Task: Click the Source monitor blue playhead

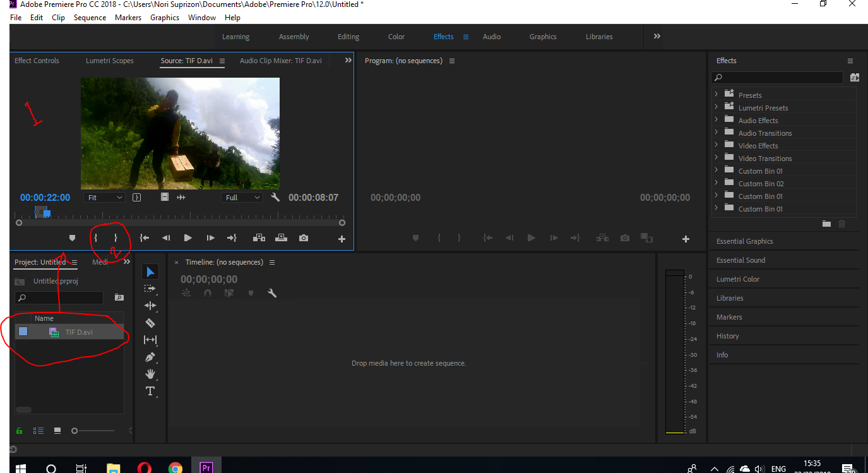Action: point(47,213)
